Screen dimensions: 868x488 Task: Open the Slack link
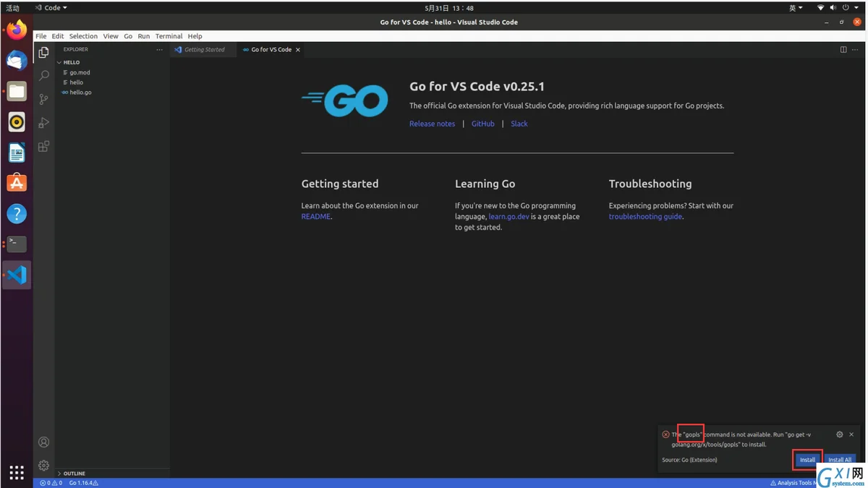(519, 124)
